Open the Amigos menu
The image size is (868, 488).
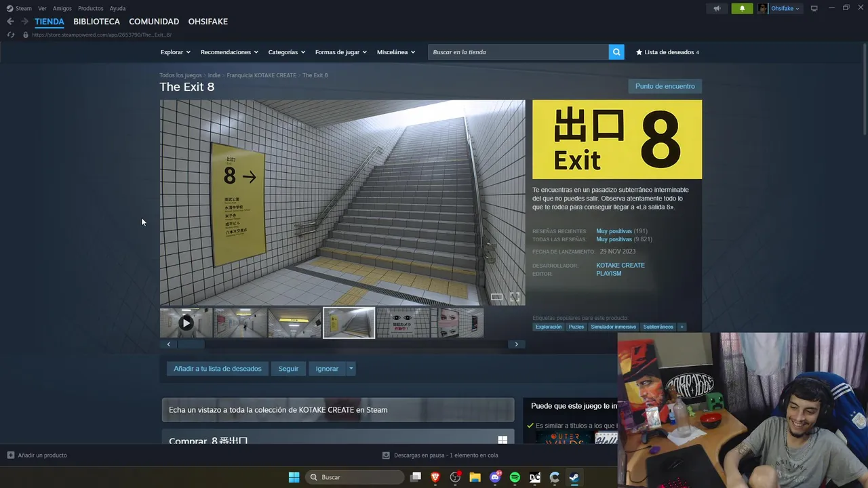point(62,8)
